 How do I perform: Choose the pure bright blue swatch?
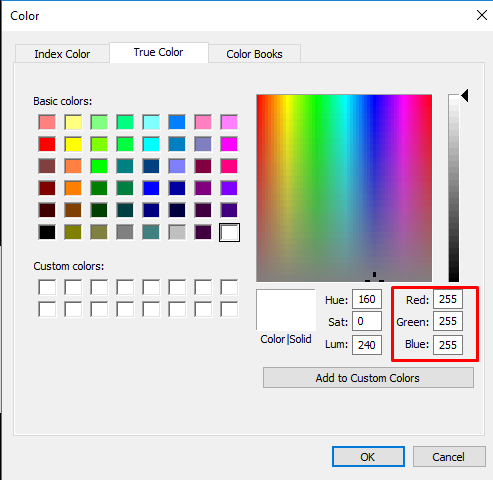click(151, 188)
